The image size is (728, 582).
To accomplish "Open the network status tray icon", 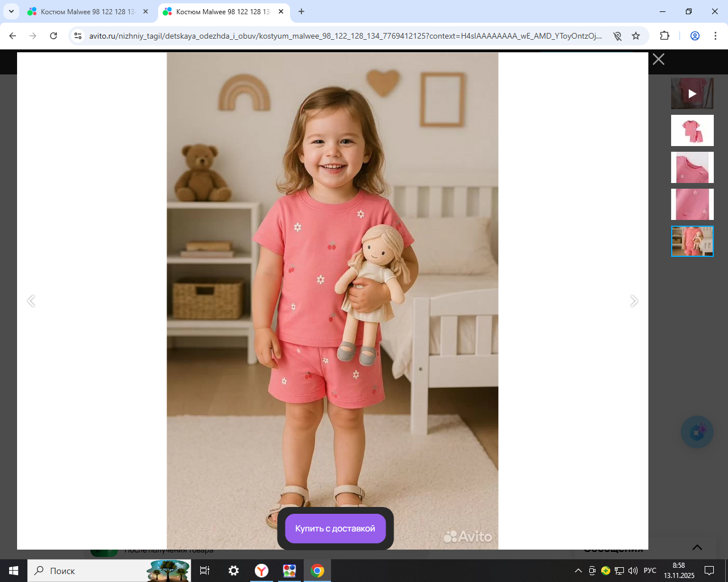I will point(619,571).
